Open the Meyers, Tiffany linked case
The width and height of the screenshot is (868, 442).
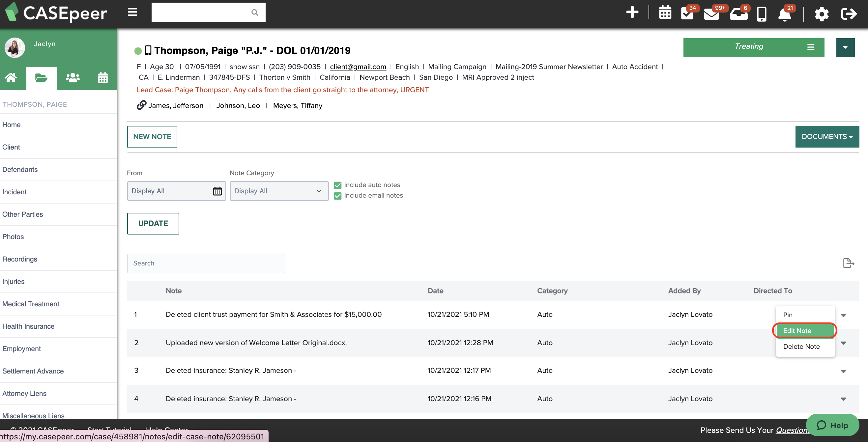(298, 105)
